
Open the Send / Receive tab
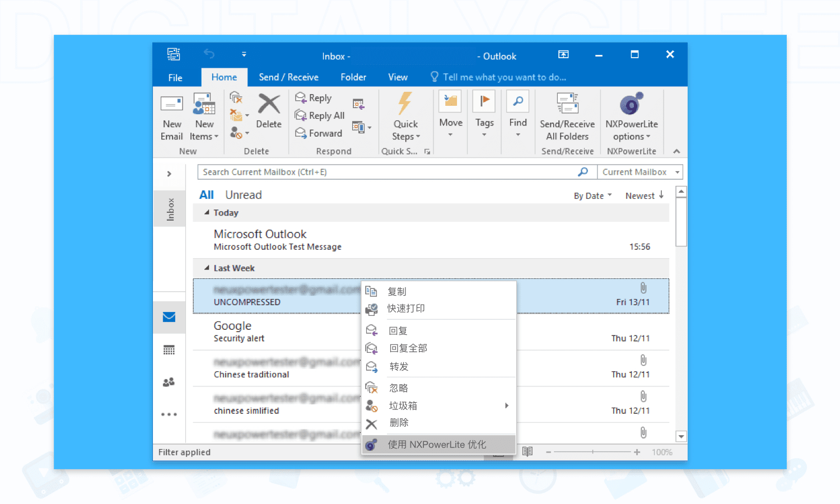tap(288, 77)
